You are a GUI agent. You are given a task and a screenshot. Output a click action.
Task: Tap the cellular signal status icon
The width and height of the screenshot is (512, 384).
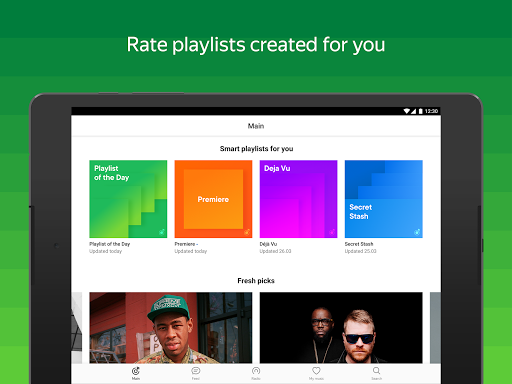click(x=413, y=111)
